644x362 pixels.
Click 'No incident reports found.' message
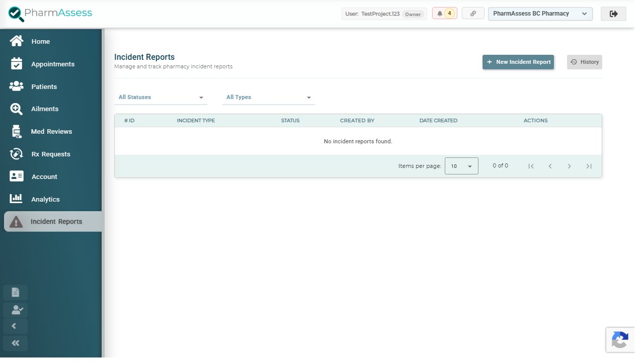point(358,141)
